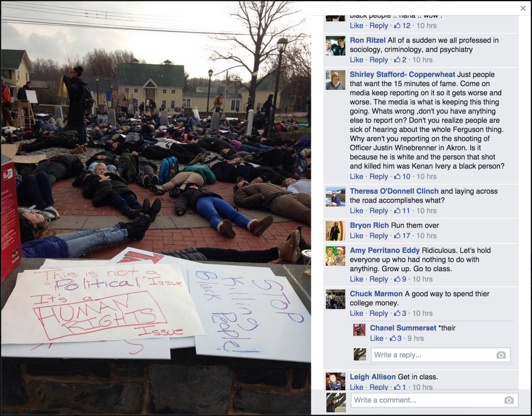The image size is (532, 416).
Task: Click Chanel Summerset's small profile picture
Action: point(359,330)
